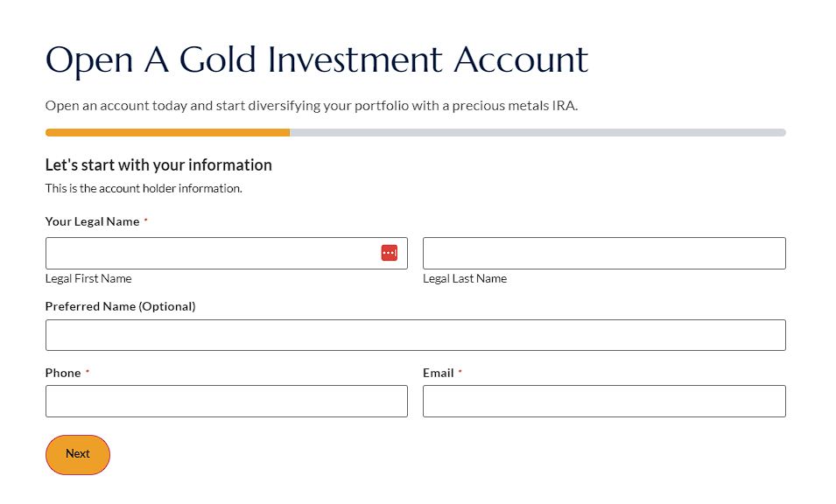
Task: Focus the Phone number input
Action: tap(227, 401)
